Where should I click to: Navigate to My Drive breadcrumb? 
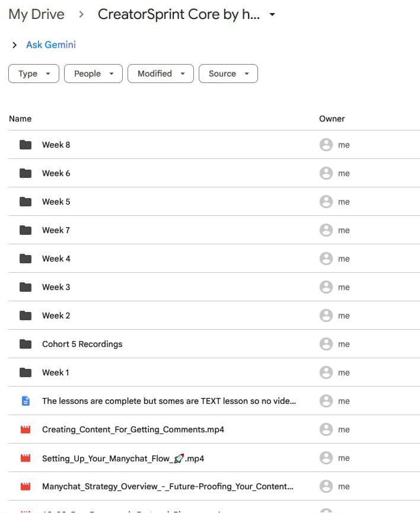point(36,15)
